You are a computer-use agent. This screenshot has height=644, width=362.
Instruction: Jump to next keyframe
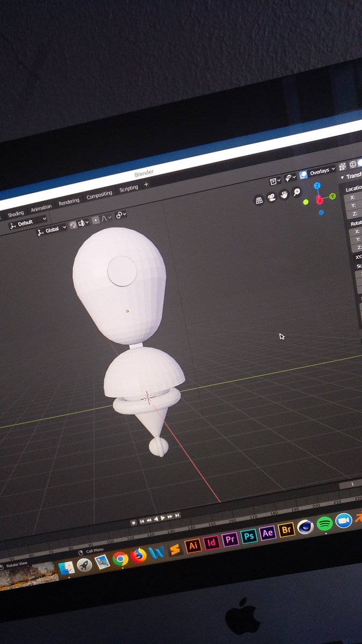pyautogui.click(x=170, y=517)
